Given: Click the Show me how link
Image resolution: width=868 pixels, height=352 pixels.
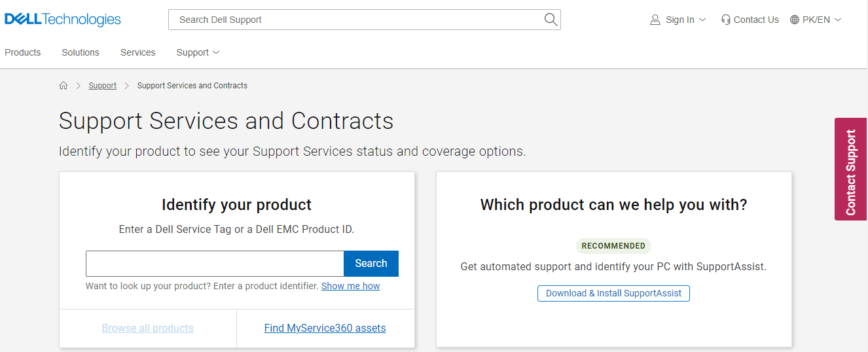Looking at the screenshot, I should click(x=350, y=286).
